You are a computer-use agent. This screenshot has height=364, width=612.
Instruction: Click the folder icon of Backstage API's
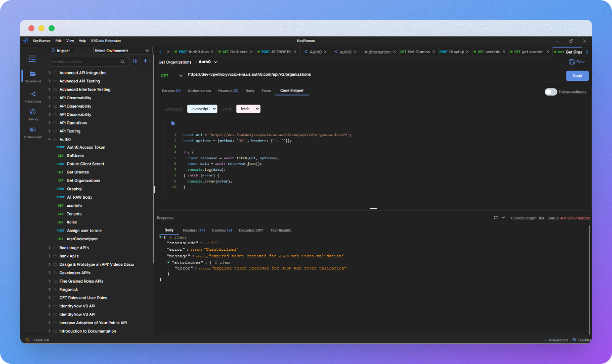[x=56, y=248]
